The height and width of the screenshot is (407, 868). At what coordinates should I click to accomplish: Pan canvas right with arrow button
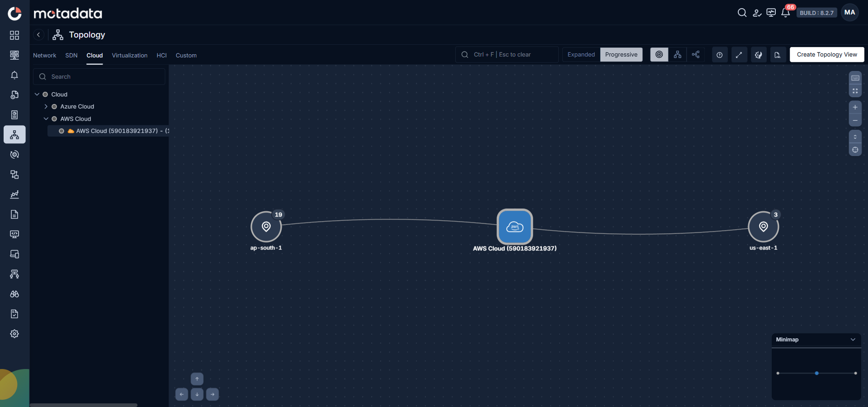212,394
